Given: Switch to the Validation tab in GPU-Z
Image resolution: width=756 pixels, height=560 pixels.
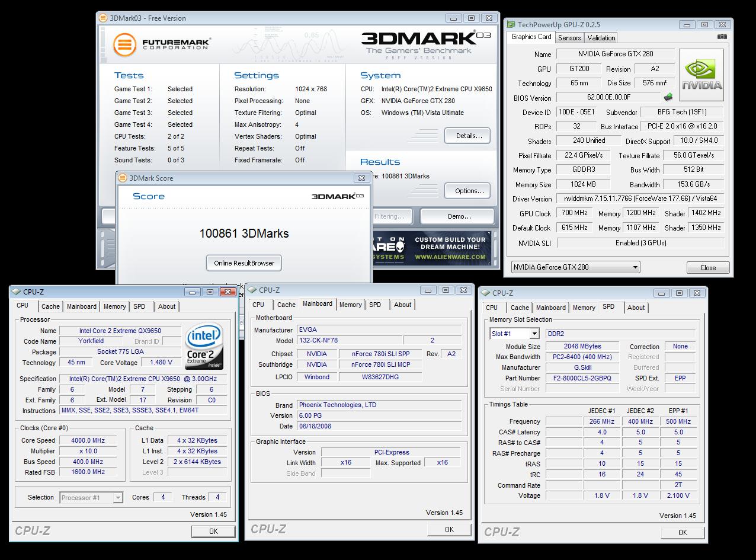Looking at the screenshot, I should [x=601, y=37].
